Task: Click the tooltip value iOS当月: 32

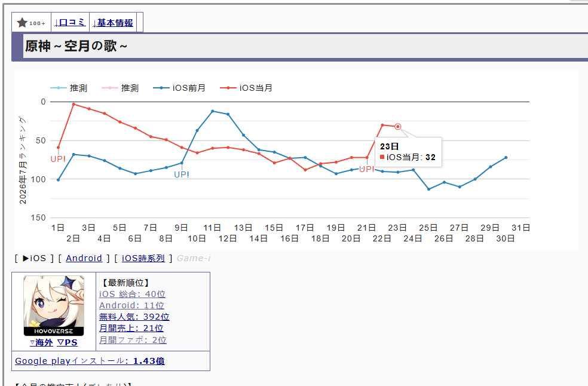Action: [408, 157]
